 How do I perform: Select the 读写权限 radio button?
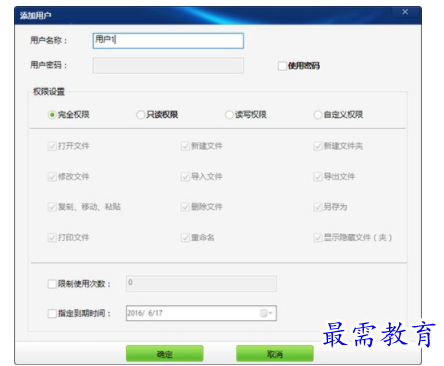[x=229, y=115]
